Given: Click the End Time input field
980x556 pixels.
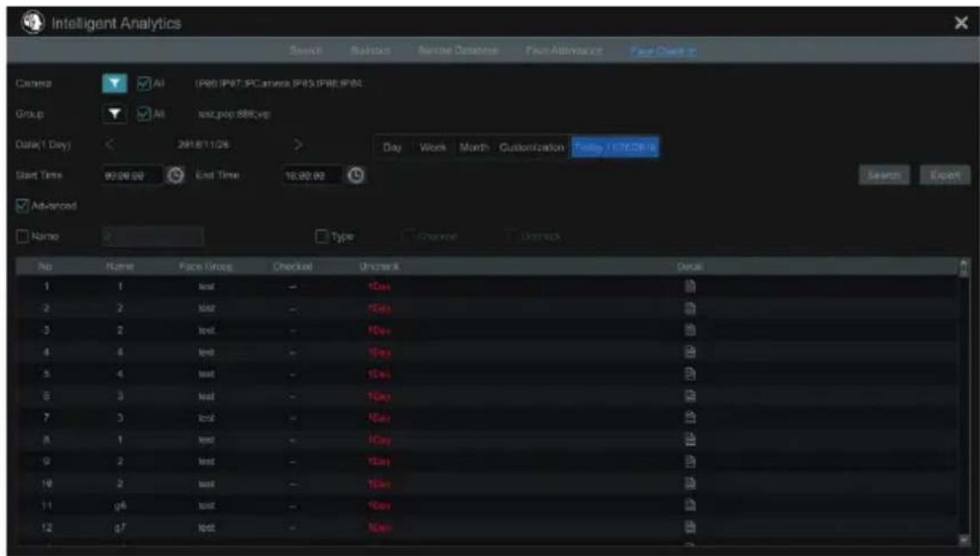Looking at the screenshot, I should 313,176.
